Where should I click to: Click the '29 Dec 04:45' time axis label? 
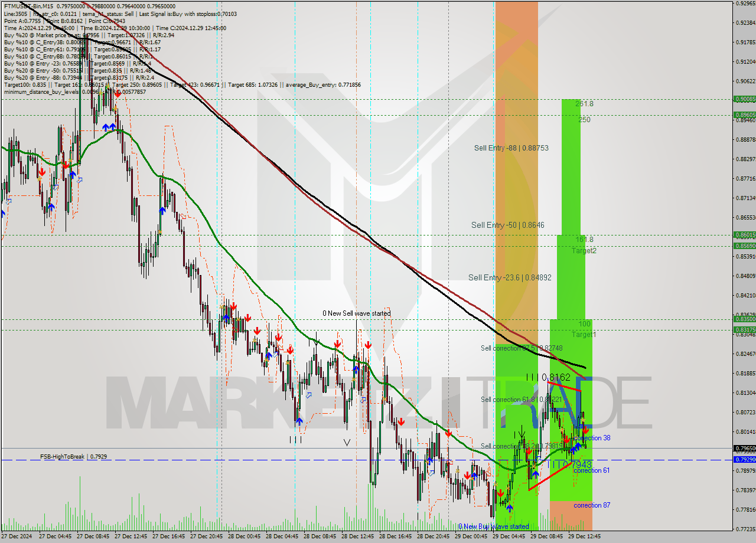click(509, 537)
